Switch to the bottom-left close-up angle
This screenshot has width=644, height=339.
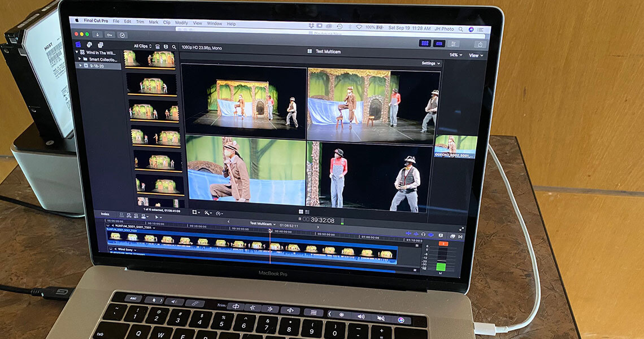246,171
